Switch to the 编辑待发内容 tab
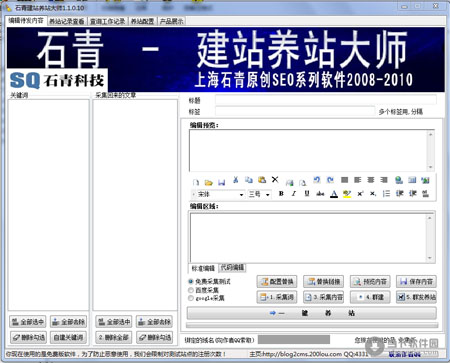450x363 pixels. click(26, 21)
